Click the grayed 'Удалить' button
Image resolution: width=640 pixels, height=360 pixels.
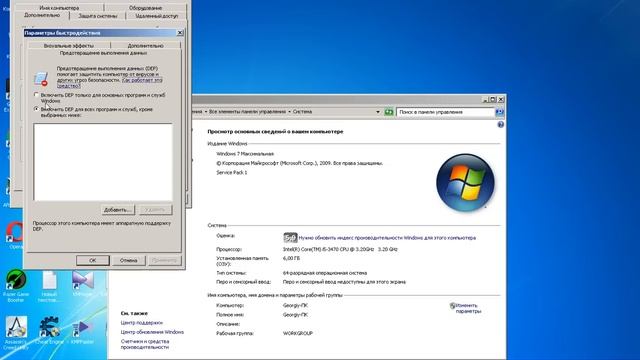(155, 210)
